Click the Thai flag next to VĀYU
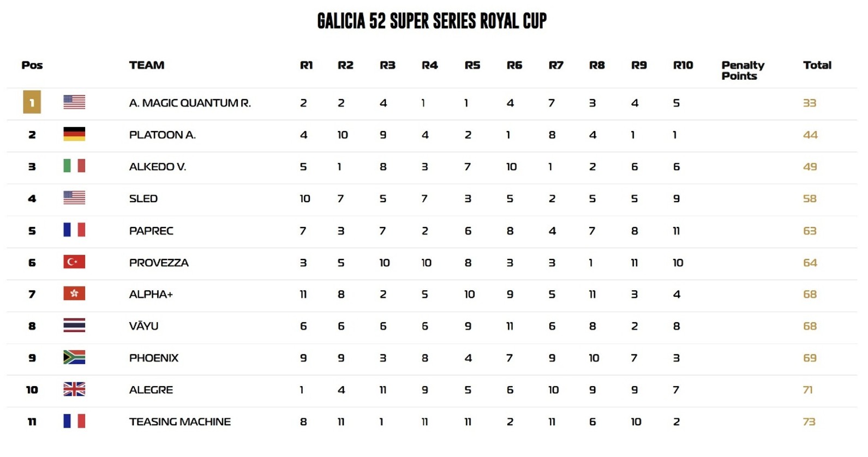This screenshot has height=457, width=868. point(74,326)
